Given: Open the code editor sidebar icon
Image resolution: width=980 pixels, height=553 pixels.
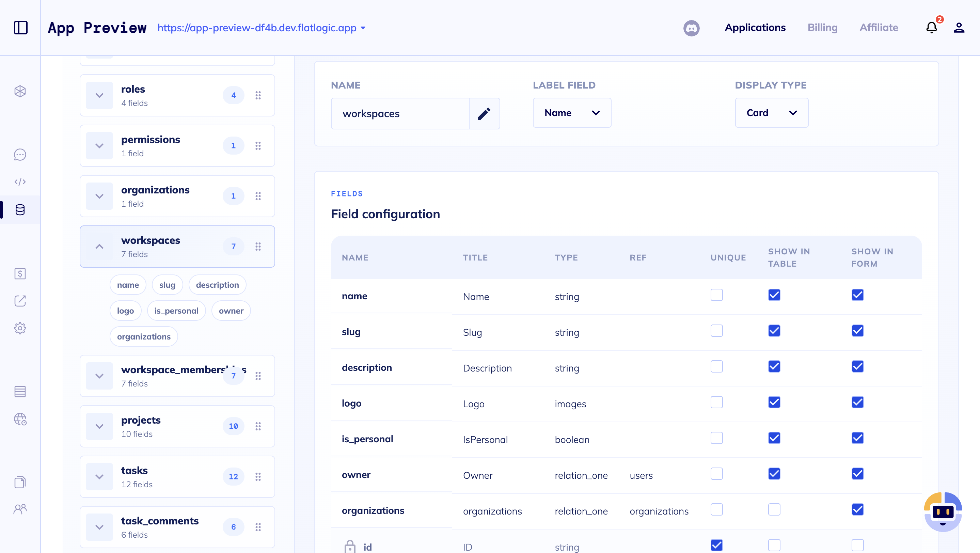Looking at the screenshot, I should pyautogui.click(x=20, y=182).
